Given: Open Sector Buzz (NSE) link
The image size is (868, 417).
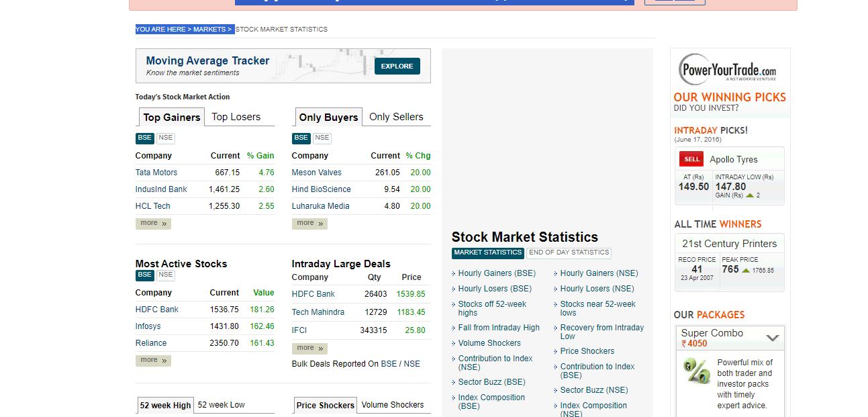Looking at the screenshot, I should (594, 390).
